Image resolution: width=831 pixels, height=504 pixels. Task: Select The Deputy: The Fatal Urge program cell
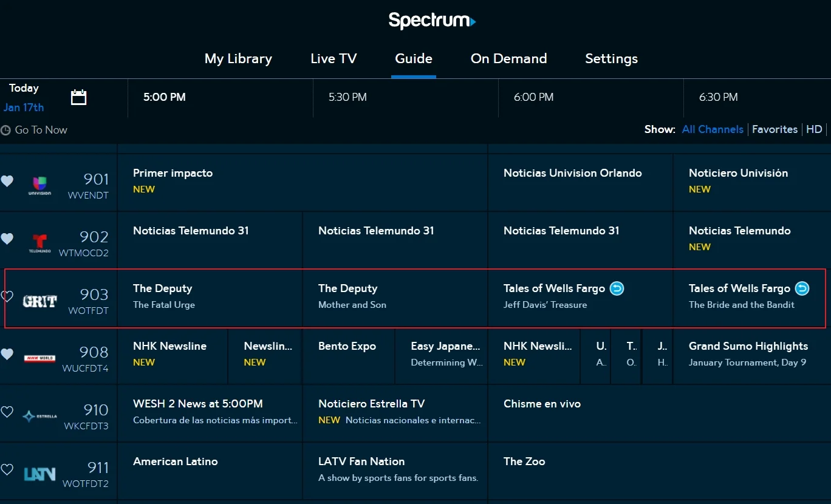click(210, 297)
